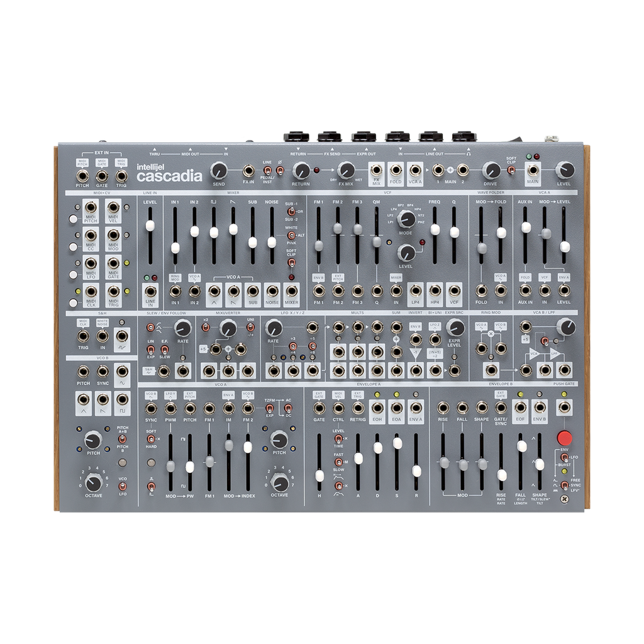The width and height of the screenshot is (644, 644).
Task: Flip the SOFT/HARD sync switch in VCO A
Action: point(151,439)
